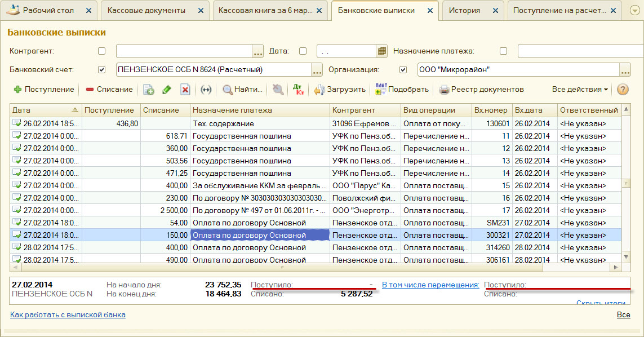The image size is (644, 337).
Task: Open the calendar picker beside Дата field
Action: 382,51
